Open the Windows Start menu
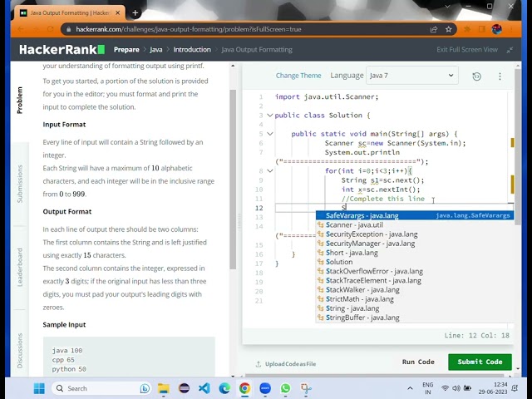 pos(39,388)
